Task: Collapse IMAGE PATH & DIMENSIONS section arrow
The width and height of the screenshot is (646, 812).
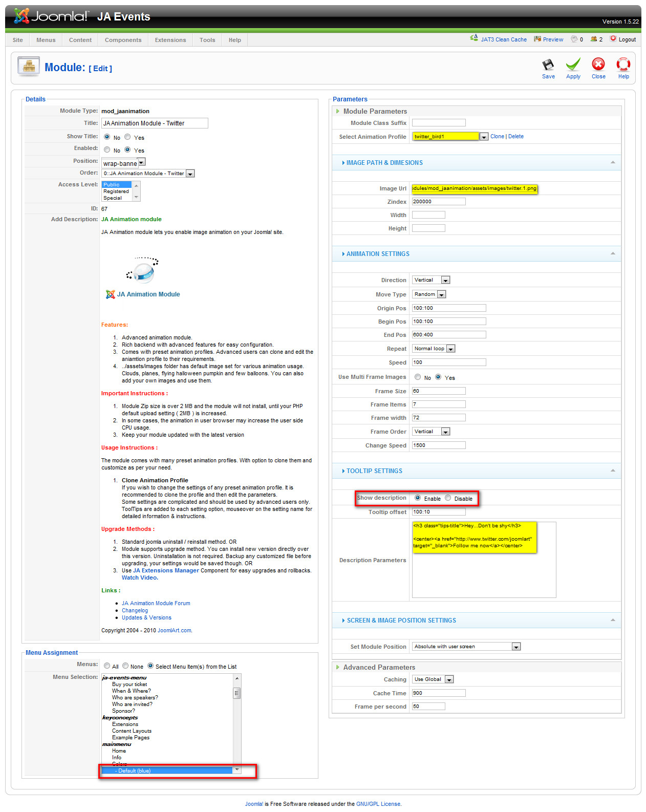Action: [x=613, y=162]
